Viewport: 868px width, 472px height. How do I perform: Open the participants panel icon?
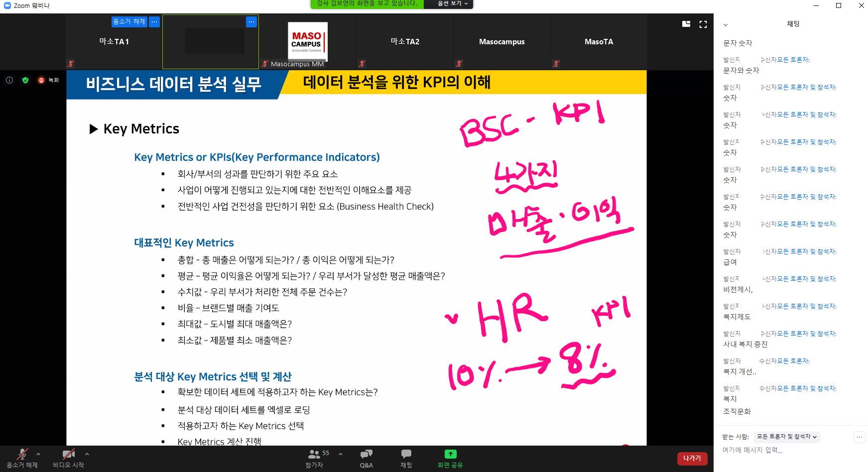point(314,454)
